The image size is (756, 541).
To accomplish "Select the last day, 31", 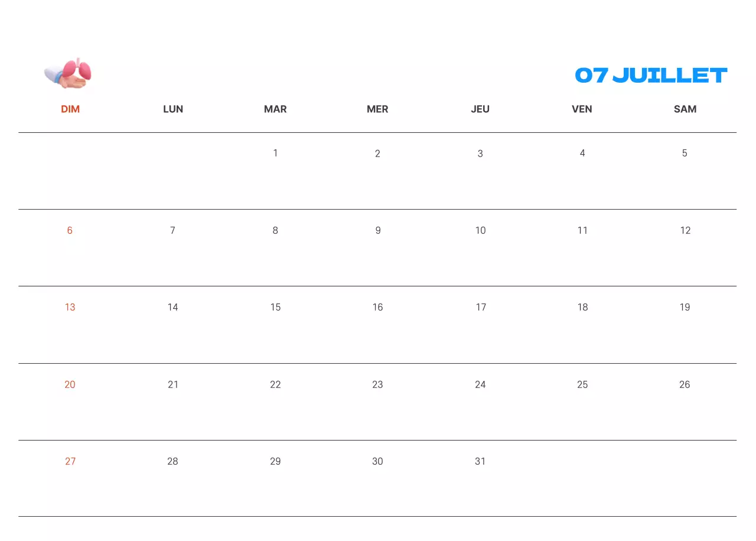I will click(x=480, y=461).
